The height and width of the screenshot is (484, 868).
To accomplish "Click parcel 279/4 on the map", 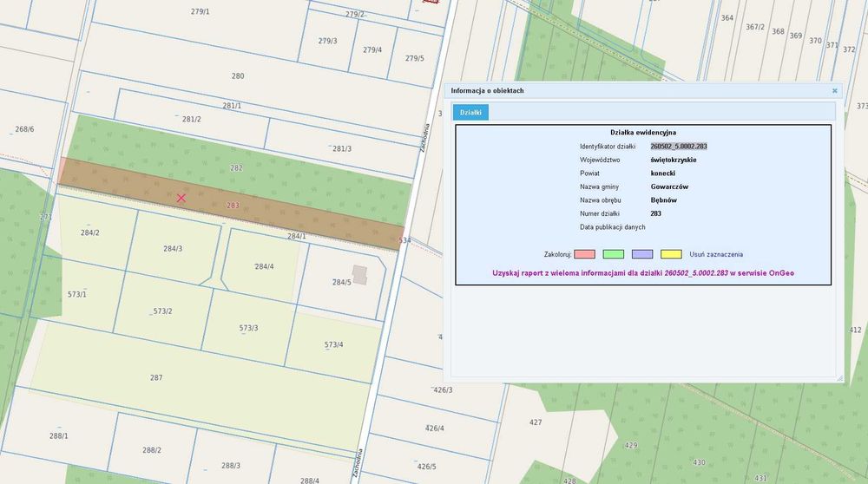I will pyautogui.click(x=372, y=49).
